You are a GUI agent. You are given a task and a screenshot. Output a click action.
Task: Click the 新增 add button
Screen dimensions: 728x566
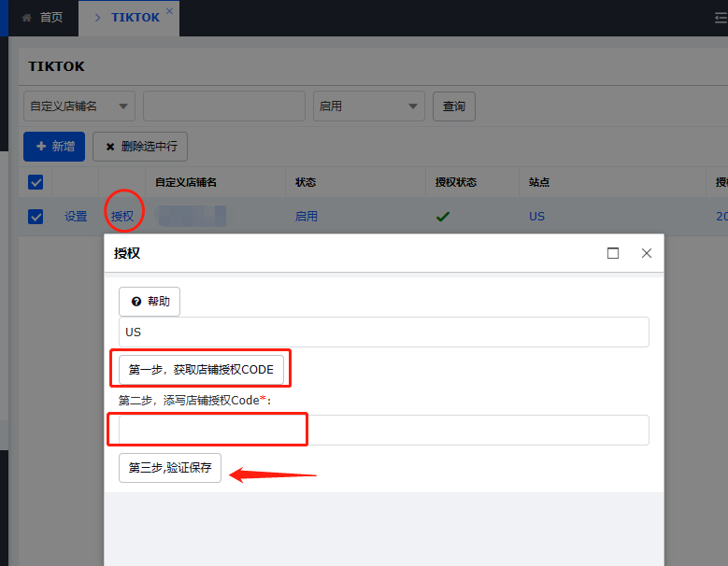[x=54, y=147]
